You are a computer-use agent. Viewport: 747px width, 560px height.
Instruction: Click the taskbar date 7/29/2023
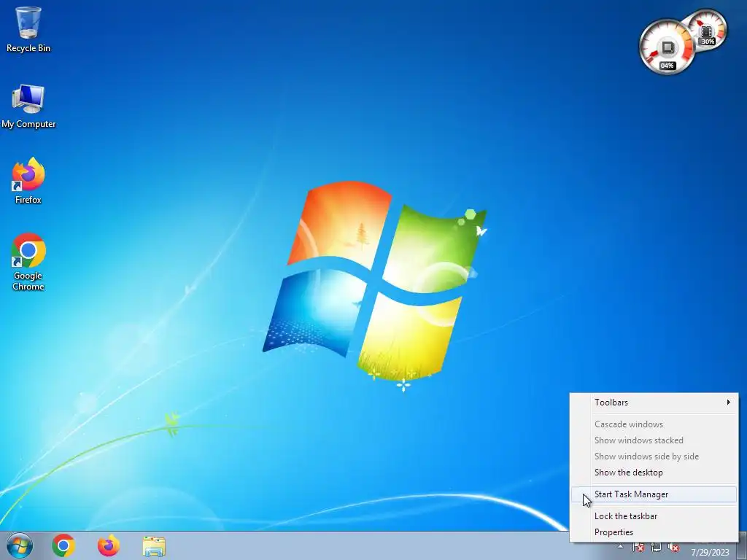711,553
